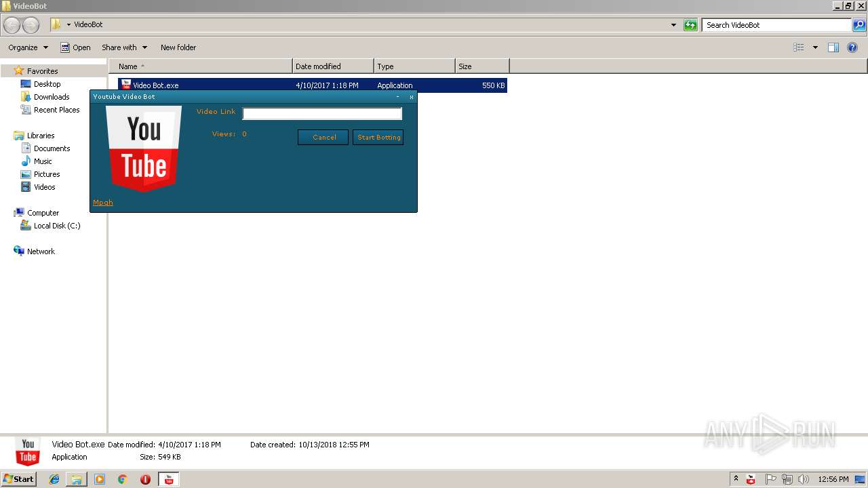The width and height of the screenshot is (868, 488).
Task: Click the network tray icon
Action: 787,479
